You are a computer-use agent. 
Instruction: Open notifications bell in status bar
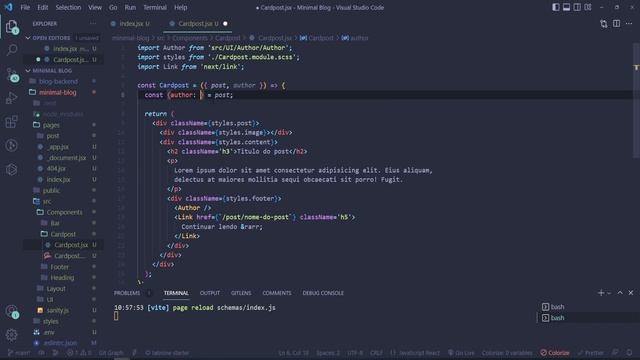coord(629,353)
